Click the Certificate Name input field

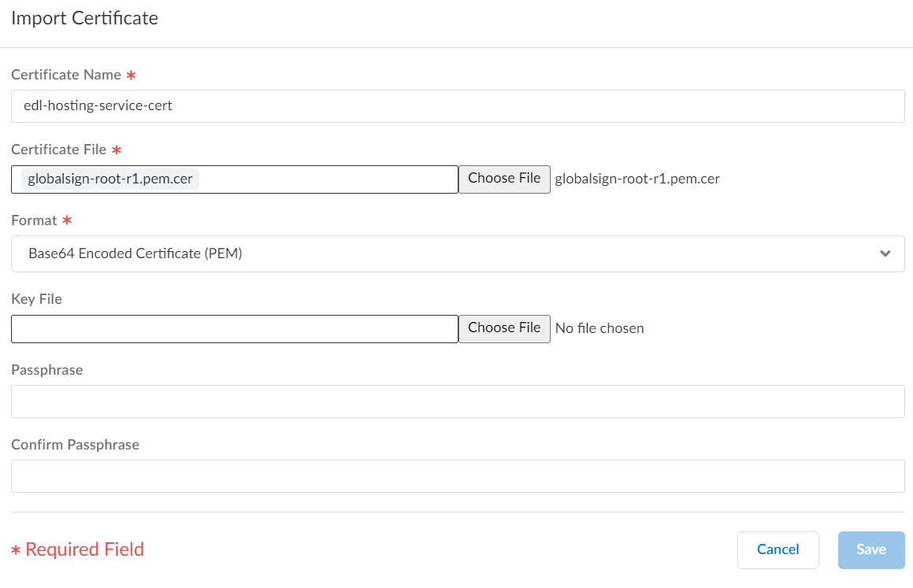pyautogui.click(x=457, y=106)
